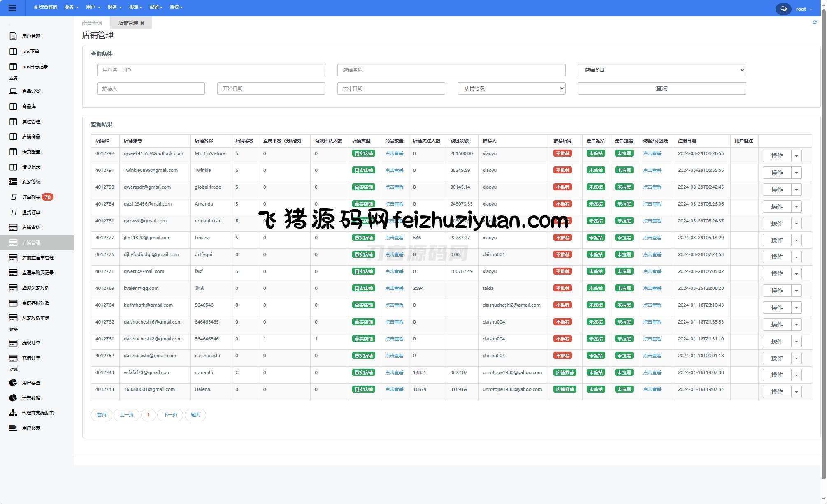Go to 下一页 in pagination
Screen dimensions: 827x504
pyautogui.click(x=170, y=415)
